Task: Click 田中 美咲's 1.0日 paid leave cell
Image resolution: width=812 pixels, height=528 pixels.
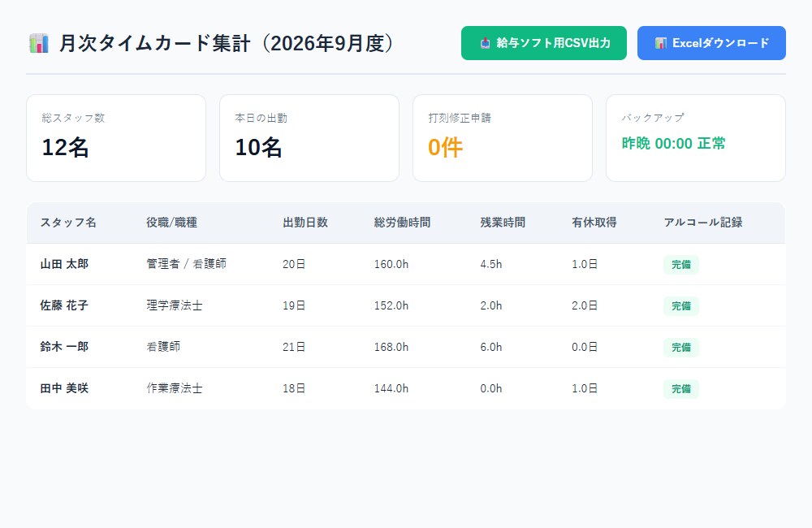Action: 585,388
